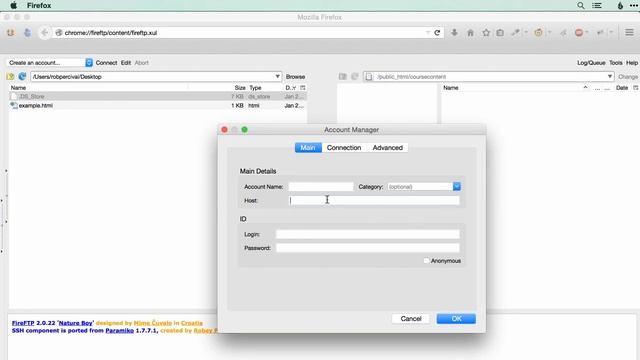Open the Category dropdown in Account Manager
The width and height of the screenshot is (640, 360).
point(457,187)
